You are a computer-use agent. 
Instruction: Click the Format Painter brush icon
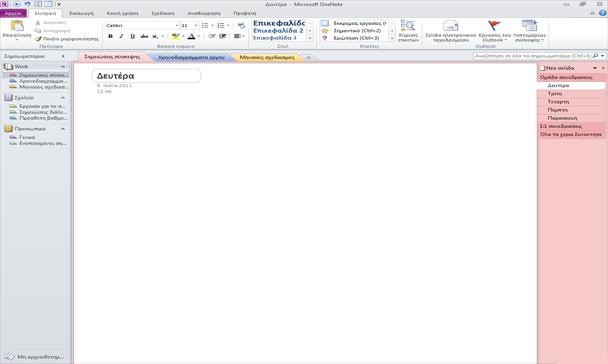pos(38,39)
